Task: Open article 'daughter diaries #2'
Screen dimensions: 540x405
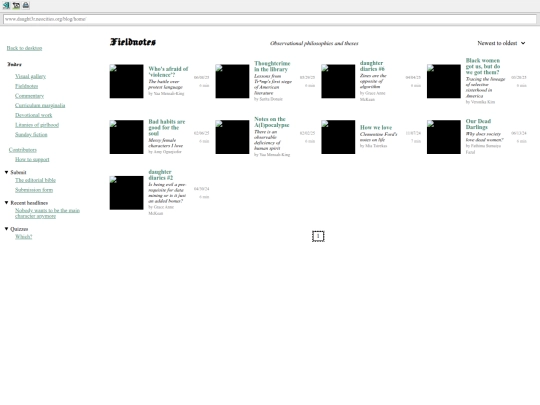Action: [160, 175]
